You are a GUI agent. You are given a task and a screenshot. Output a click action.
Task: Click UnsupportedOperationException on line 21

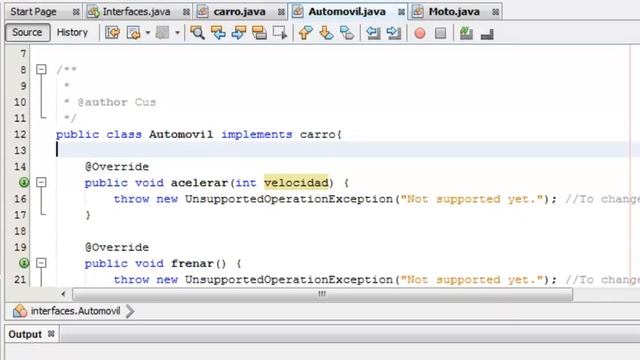pos(289,280)
